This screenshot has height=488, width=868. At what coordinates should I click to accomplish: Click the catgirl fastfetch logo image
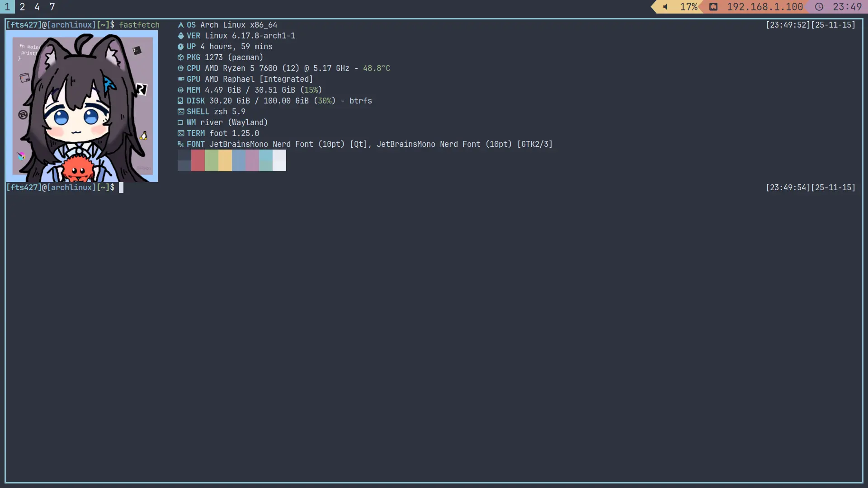(81, 106)
